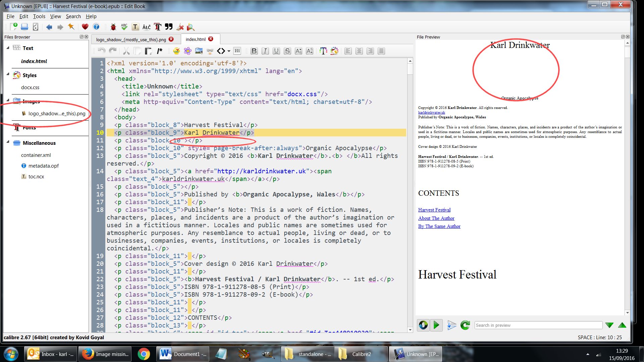The image size is (644, 362).
Task: Click the grey forward arrow in main toolbar
Action: (60, 27)
